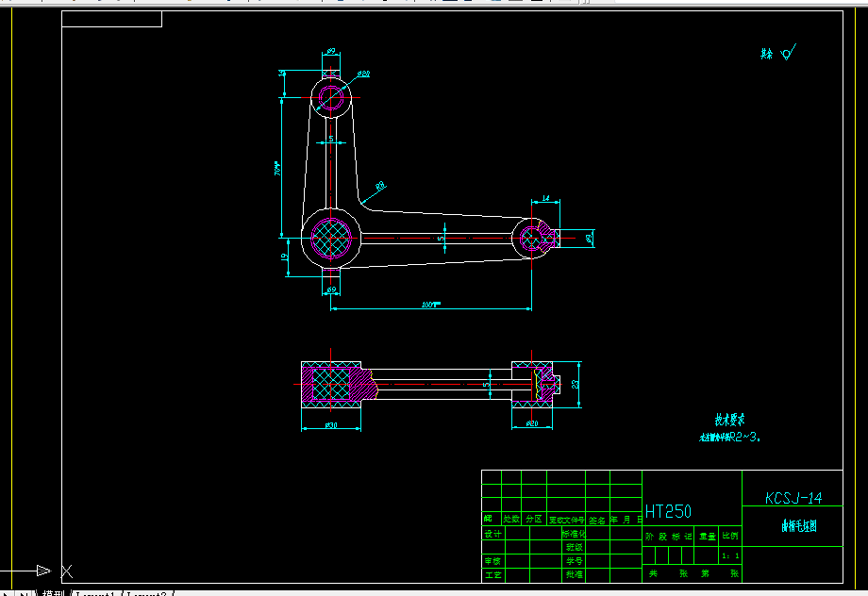The height and width of the screenshot is (596, 868).
Task: Select the ø20 dimension in section view
Action: click(x=531, y=423)
